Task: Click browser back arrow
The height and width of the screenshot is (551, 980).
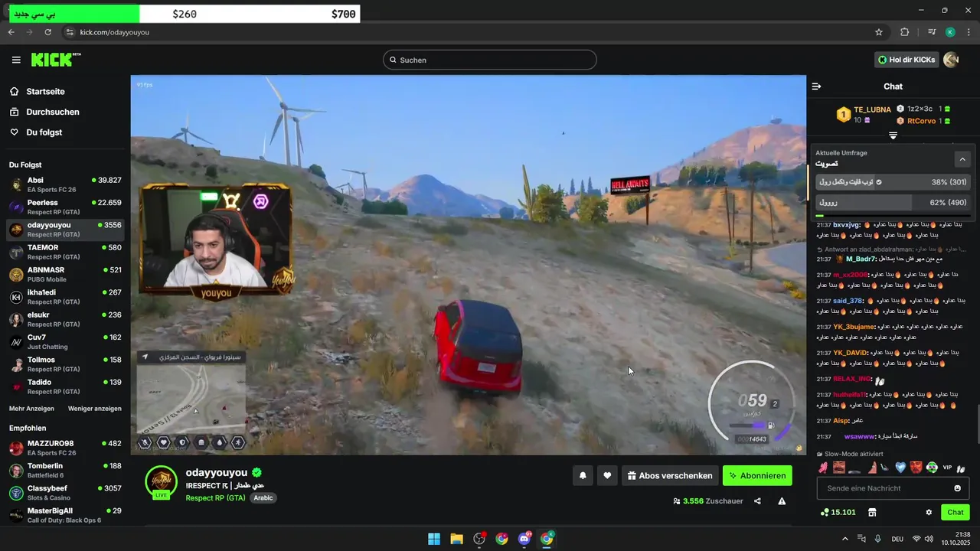Action: pos(11,32)
